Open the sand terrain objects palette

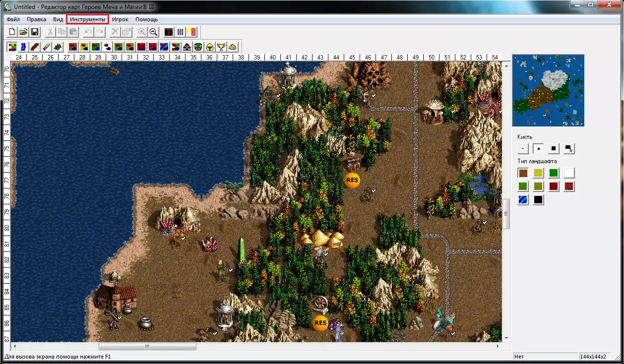tap(84, 47)
